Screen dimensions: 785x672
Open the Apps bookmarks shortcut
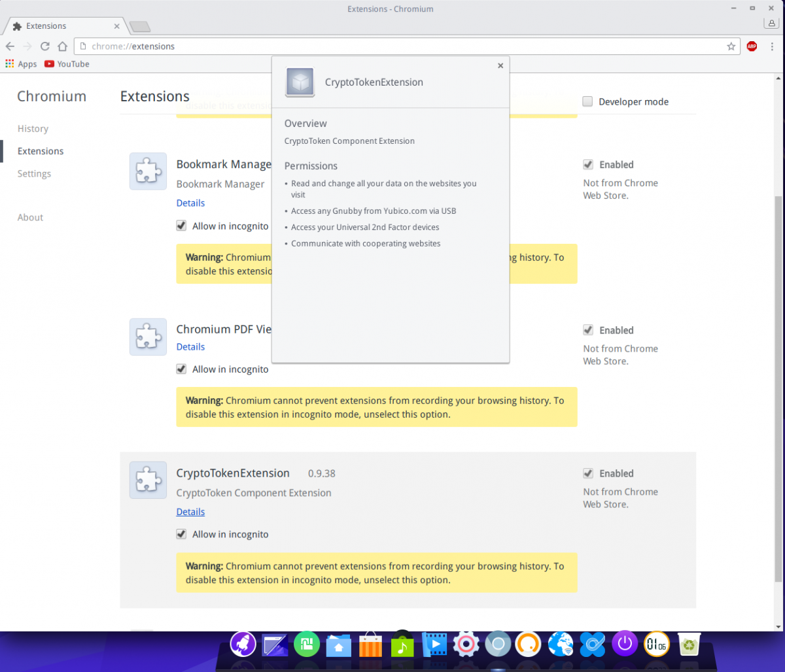21,64
